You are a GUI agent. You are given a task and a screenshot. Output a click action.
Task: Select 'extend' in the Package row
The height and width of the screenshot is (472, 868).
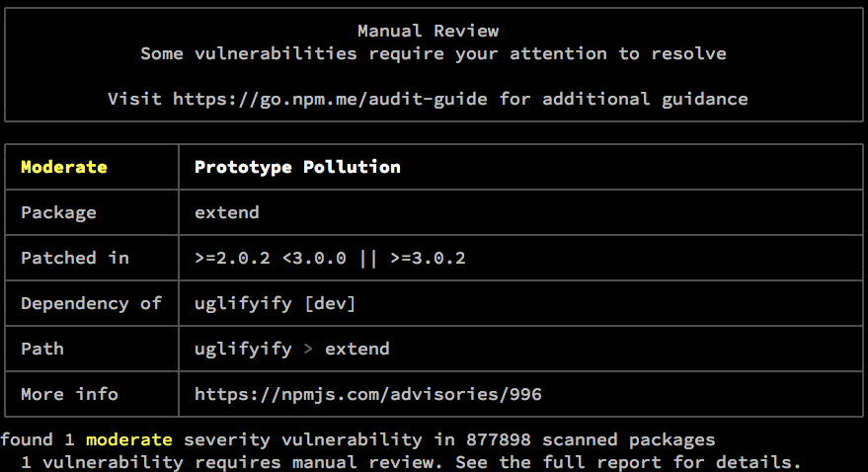tap(226, 212)
